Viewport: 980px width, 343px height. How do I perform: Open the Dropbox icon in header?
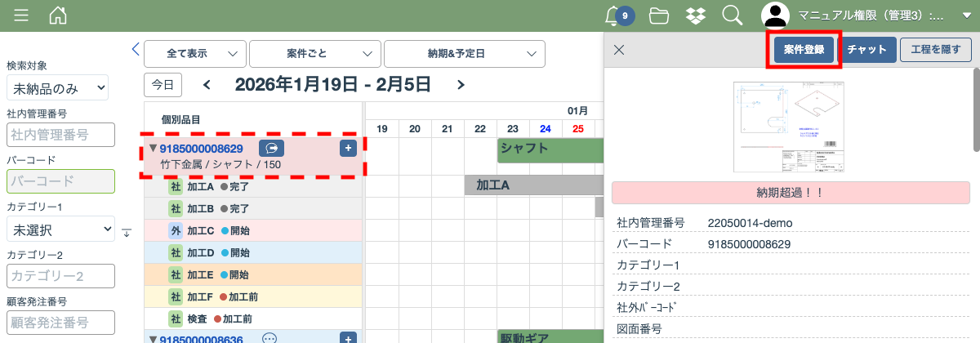click(696, 16)
